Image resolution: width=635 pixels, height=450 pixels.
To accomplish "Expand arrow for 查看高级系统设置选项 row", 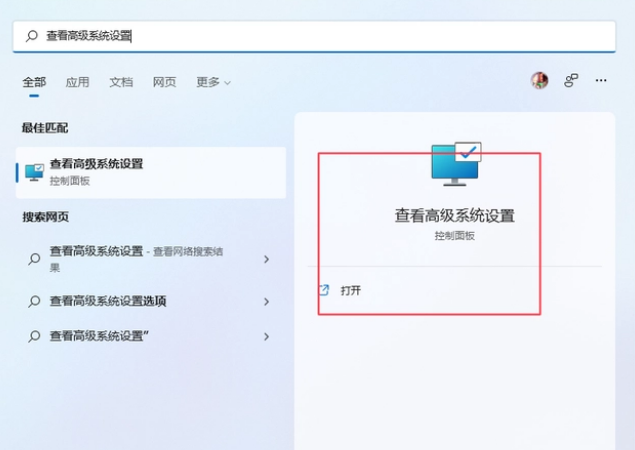I will 266,301.
